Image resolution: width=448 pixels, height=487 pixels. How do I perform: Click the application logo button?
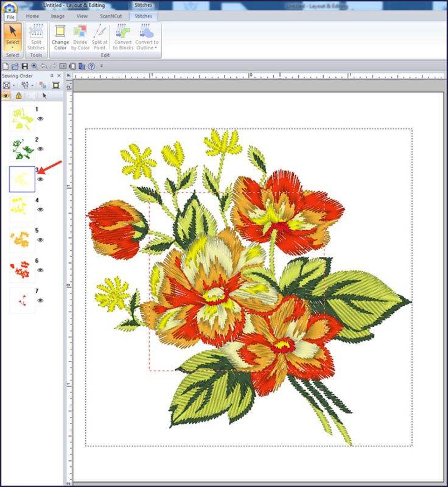[9, 7]
